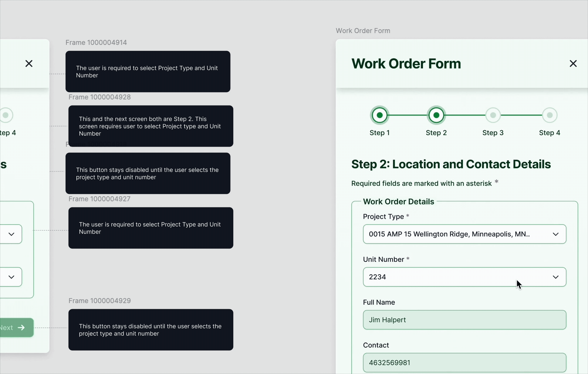Select Step 1 progress indicator
This screenshot has width=588, height=374.
[x=380, y=115]
